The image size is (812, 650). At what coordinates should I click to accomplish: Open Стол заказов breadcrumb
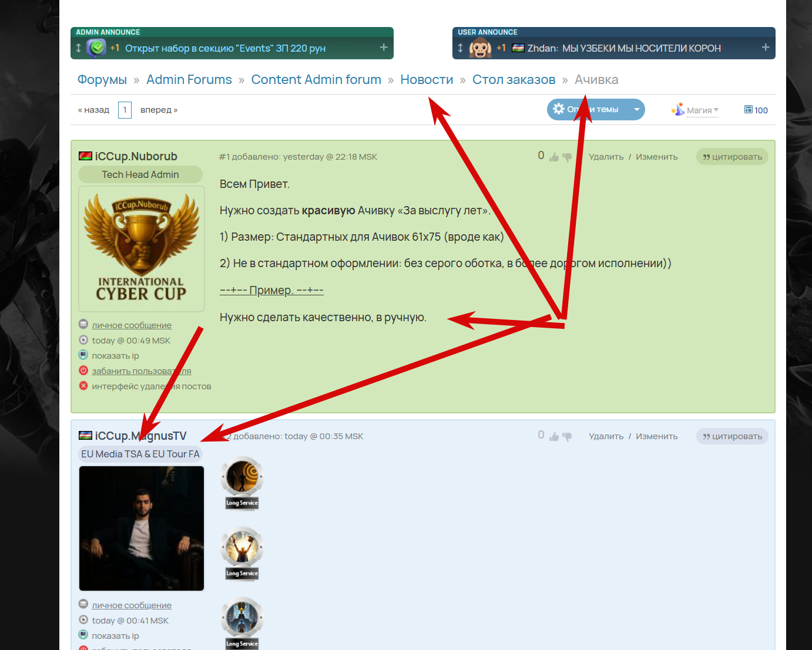[x=514, y=80]
